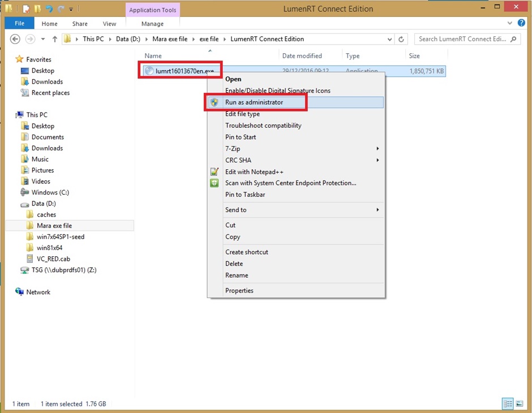This screenshot has width=532, height=413.
Task: Switch to the View ribbon tab
Action: point(109,24)
